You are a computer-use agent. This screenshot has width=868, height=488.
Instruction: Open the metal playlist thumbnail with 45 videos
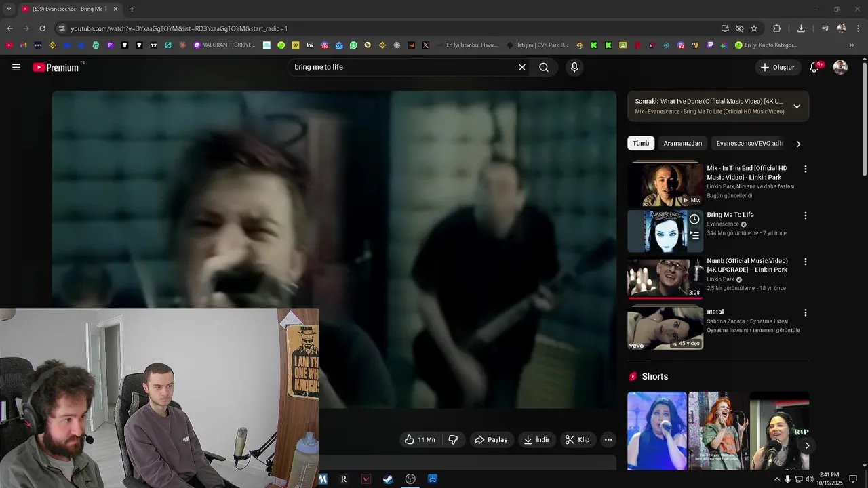(x=665, y=328)
